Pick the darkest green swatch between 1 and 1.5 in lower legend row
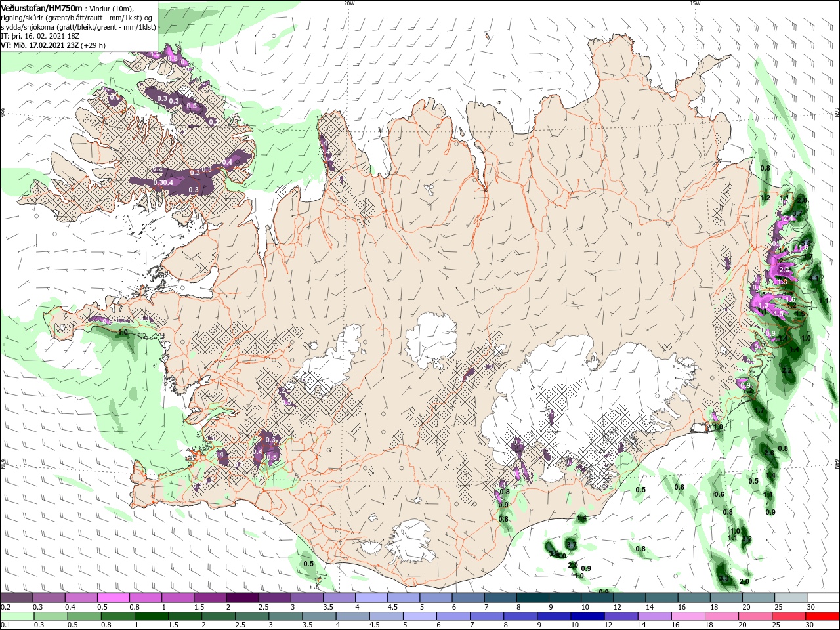 151,616
